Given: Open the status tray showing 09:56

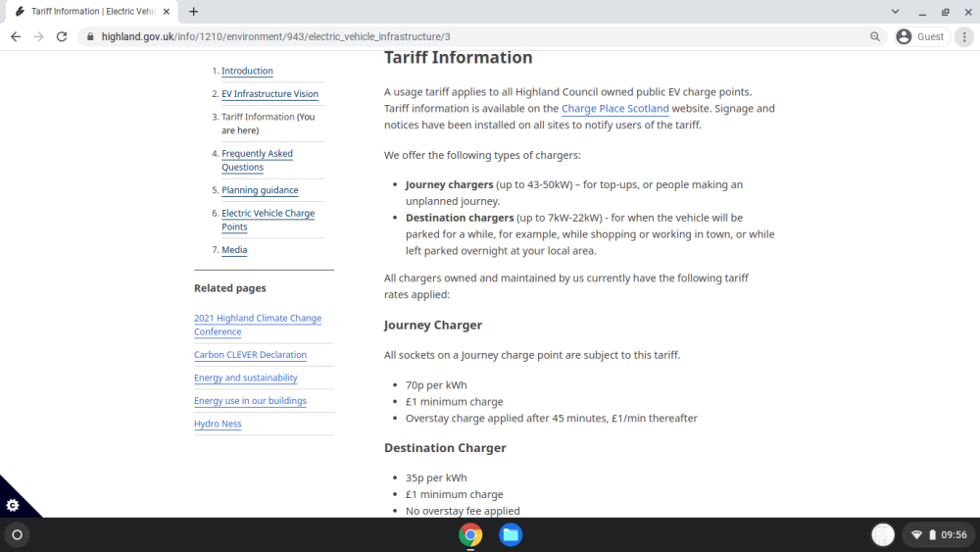Looking at the screenshot, I should [940, 535].
